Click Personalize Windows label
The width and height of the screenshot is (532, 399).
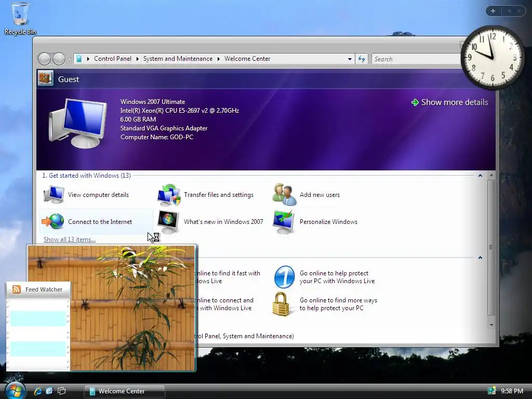click(328, 222)
